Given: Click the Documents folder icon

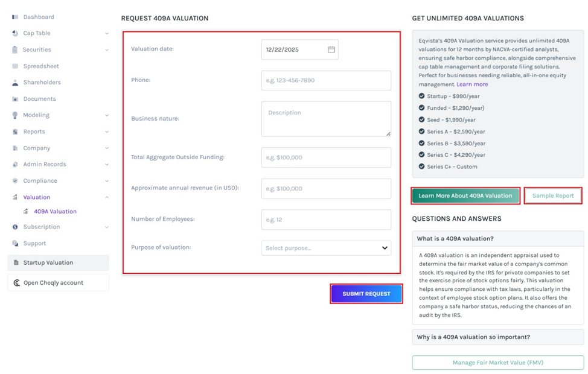Looking at the screenshot, I should point(15,99).
